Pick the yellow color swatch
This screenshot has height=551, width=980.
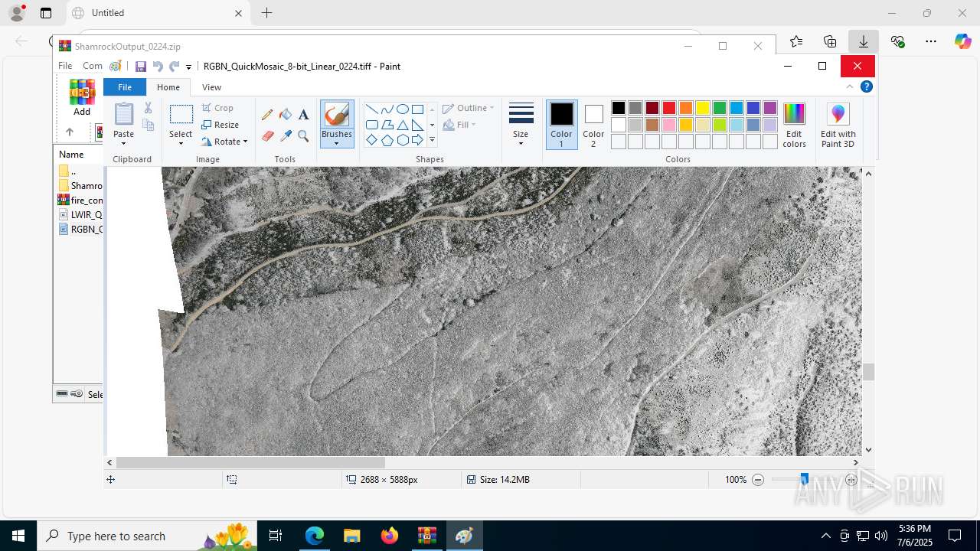[703, 108]
